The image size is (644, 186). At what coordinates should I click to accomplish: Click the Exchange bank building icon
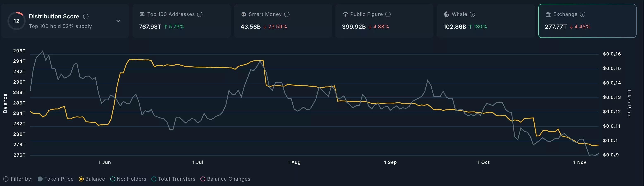pos(548,14)
